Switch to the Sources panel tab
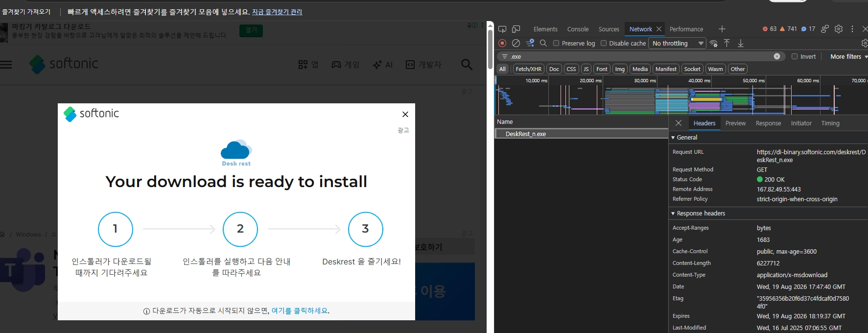868x333 pixels. click(609, 29)
